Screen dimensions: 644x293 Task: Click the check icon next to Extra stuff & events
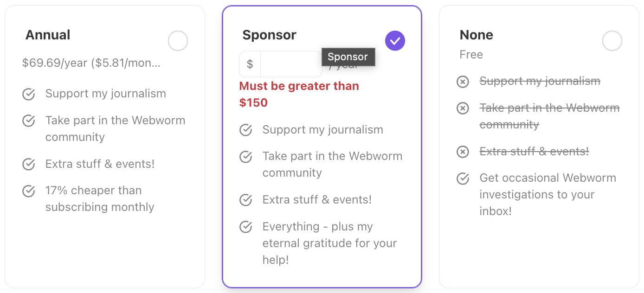pos(28,165)
